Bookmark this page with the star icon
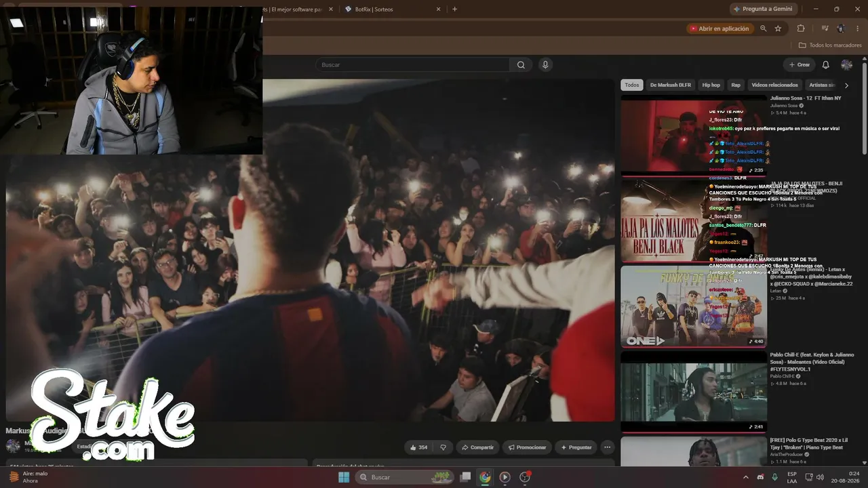 coord(778,28)
